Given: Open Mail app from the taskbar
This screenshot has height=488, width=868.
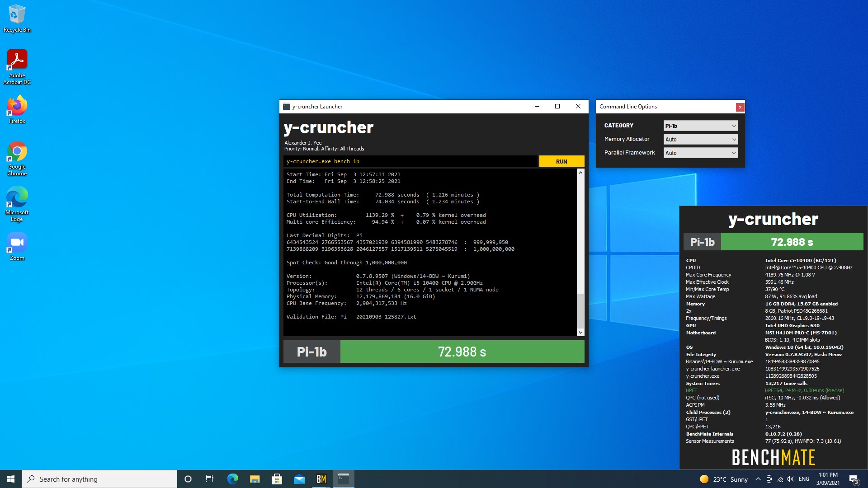Looking at the screenshot, I should pyautogui.click(x=299, y=479).
